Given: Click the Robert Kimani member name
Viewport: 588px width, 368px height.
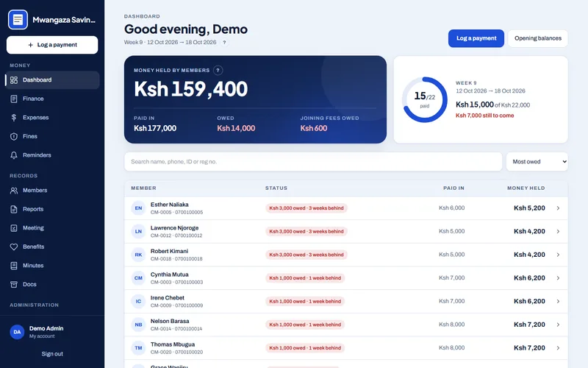Looking at the screenshot, I should tap(169, 251).
